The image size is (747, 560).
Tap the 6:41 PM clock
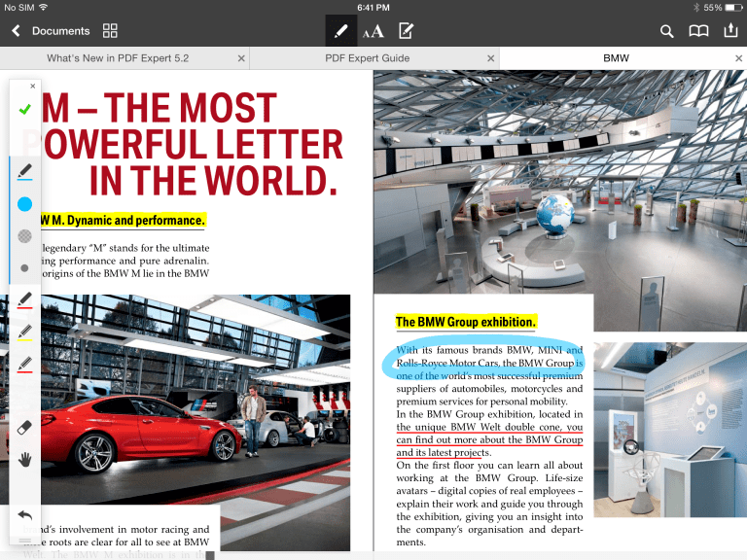[373, 7]
